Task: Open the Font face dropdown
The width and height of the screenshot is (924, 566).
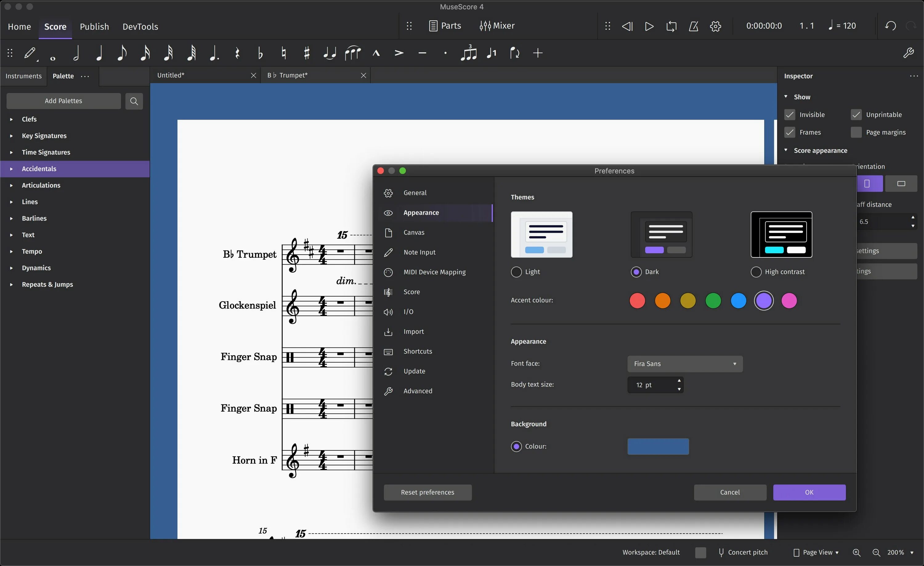Action: [x=685, y=364]
